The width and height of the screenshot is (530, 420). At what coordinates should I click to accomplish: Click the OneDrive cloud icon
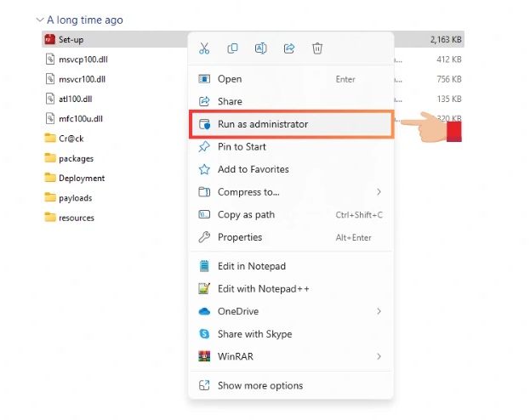point(204,311)
